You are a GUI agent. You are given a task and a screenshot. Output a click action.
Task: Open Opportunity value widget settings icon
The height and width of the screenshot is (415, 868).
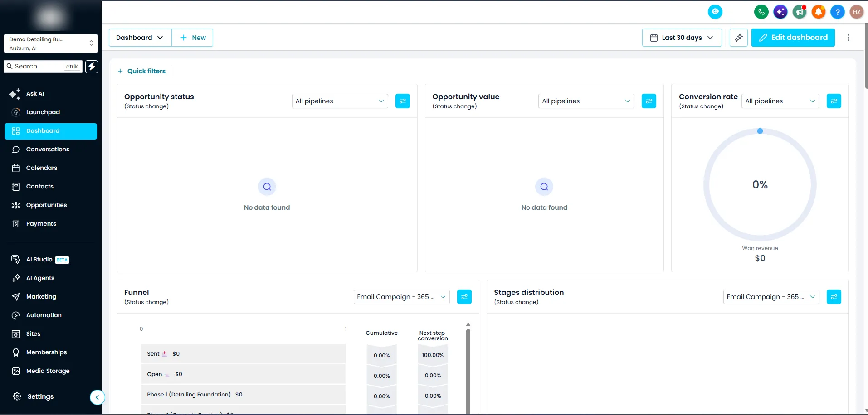click(x=649, y=101)
